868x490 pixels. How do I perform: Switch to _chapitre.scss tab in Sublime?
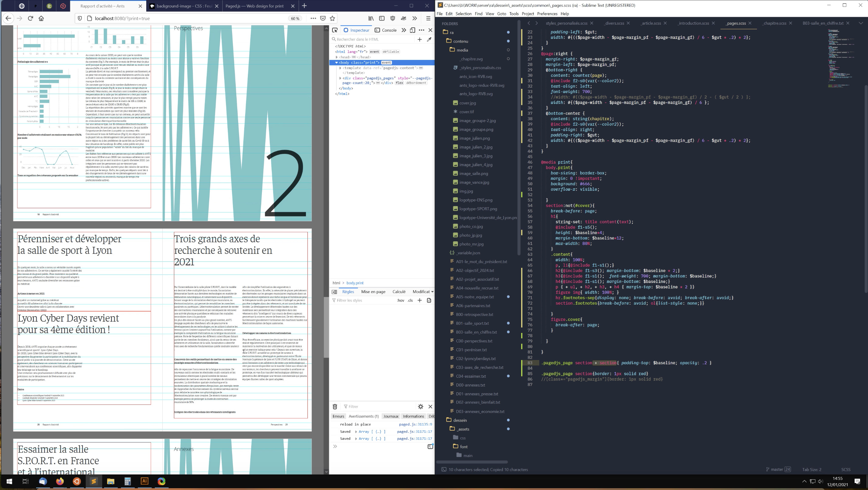point(774,23)
